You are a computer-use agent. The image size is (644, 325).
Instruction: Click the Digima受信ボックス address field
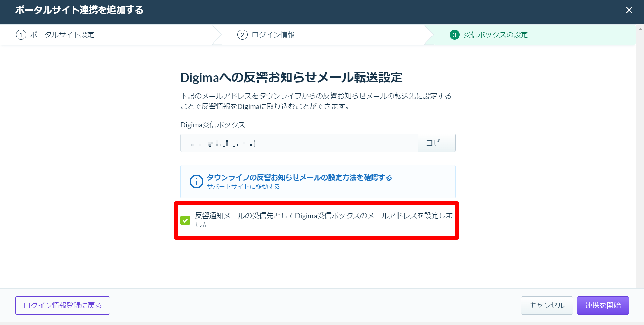point(299,143)
